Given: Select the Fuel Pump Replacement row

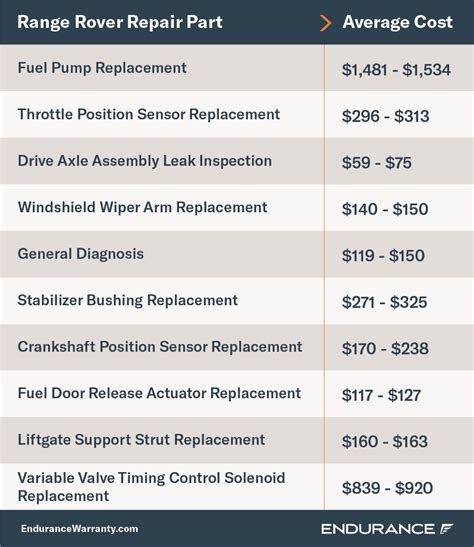Looking at the screenshot, I should [237, 68].
